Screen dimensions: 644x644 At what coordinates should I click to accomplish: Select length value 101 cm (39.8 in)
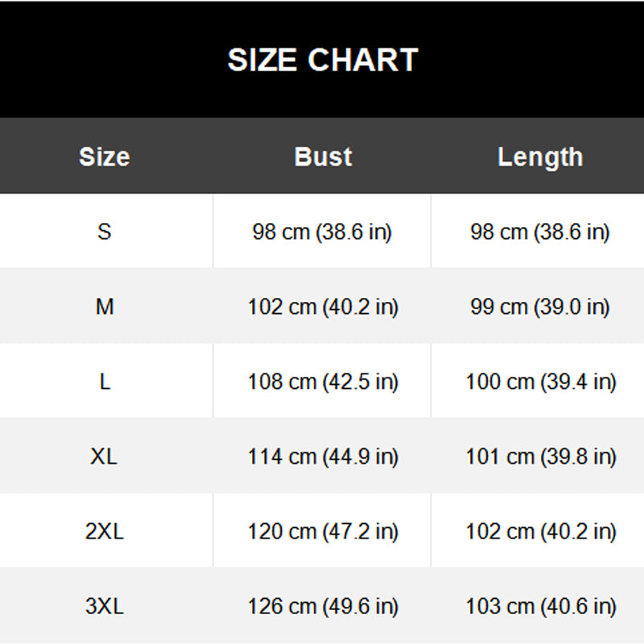pyautogui.click(x=541, y=456)
